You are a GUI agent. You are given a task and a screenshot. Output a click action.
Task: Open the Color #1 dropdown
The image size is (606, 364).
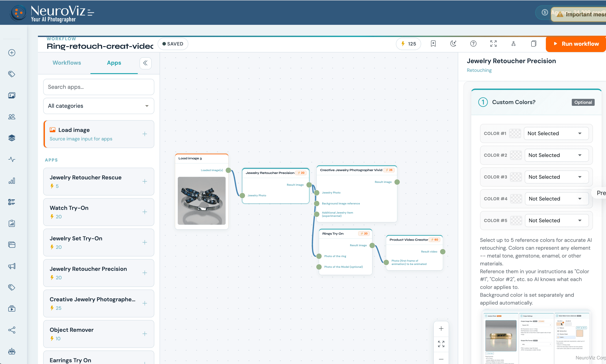[x=556, y=133]
